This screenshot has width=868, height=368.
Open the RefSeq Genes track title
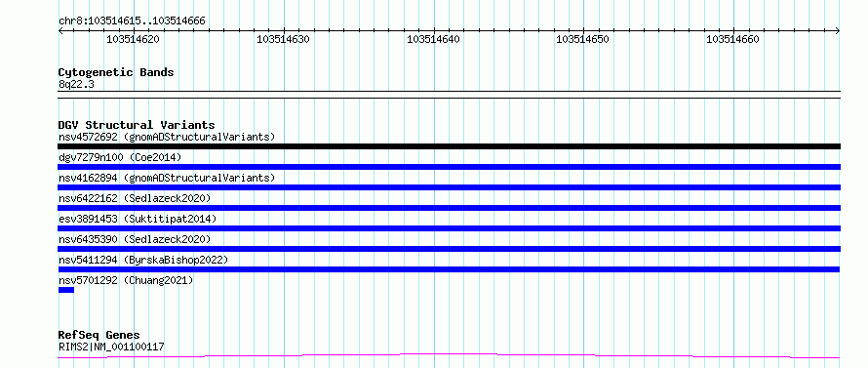(x=99, y=336)
